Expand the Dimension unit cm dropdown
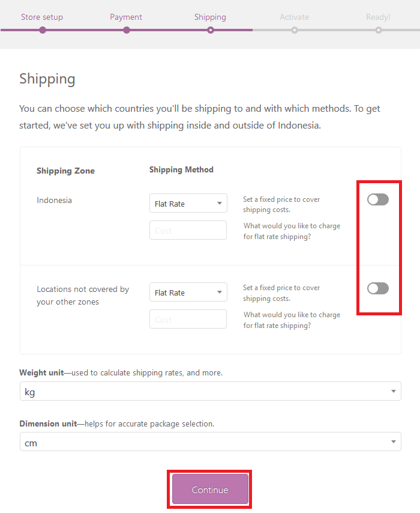 tap(210, 442)
